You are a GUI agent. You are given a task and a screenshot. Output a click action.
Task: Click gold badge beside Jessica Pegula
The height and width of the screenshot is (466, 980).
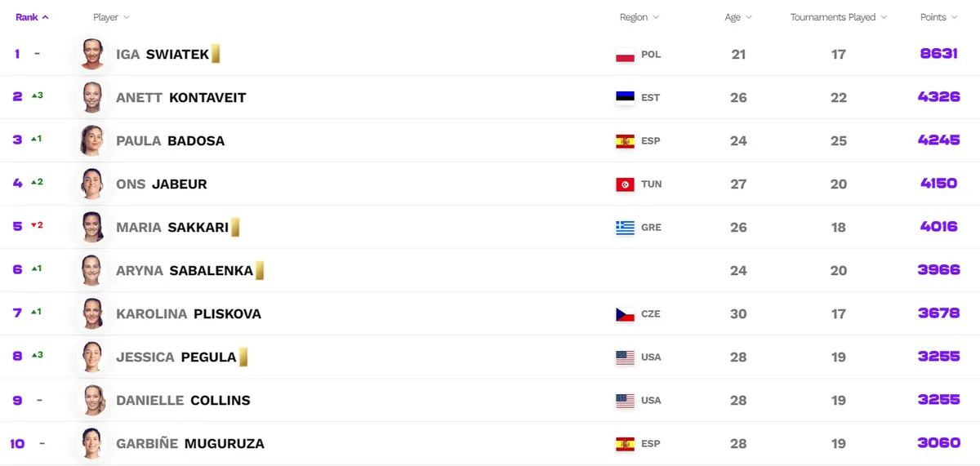[243, 357]
